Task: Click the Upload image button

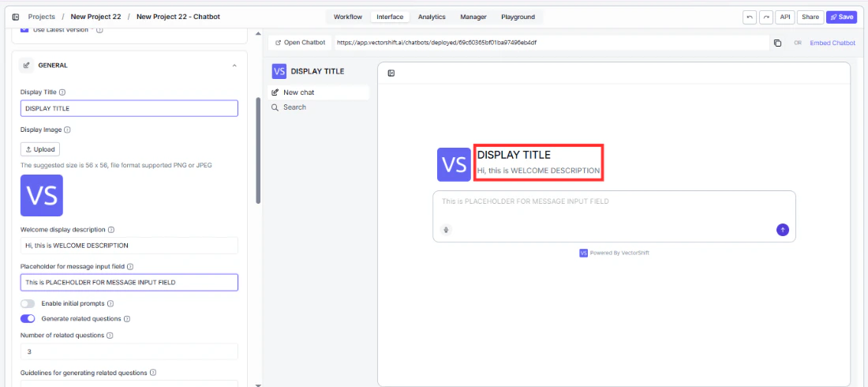Action: pos(40,149)
